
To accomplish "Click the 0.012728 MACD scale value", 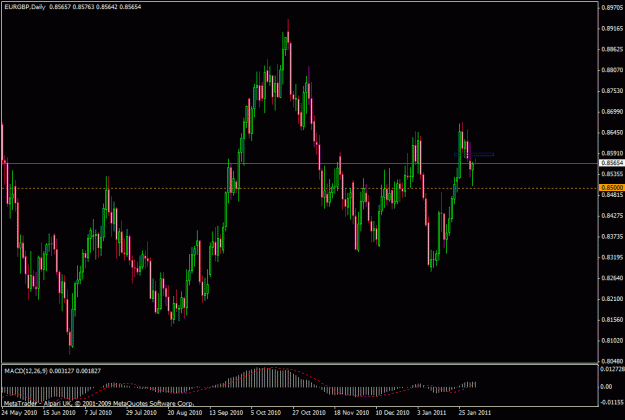I will [x=612, y=369].
